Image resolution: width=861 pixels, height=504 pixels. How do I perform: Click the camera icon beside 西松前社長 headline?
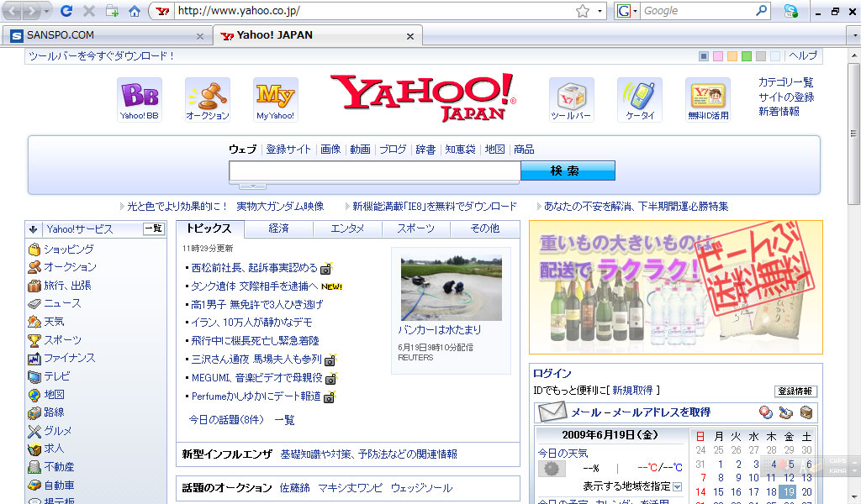(327, 268)
